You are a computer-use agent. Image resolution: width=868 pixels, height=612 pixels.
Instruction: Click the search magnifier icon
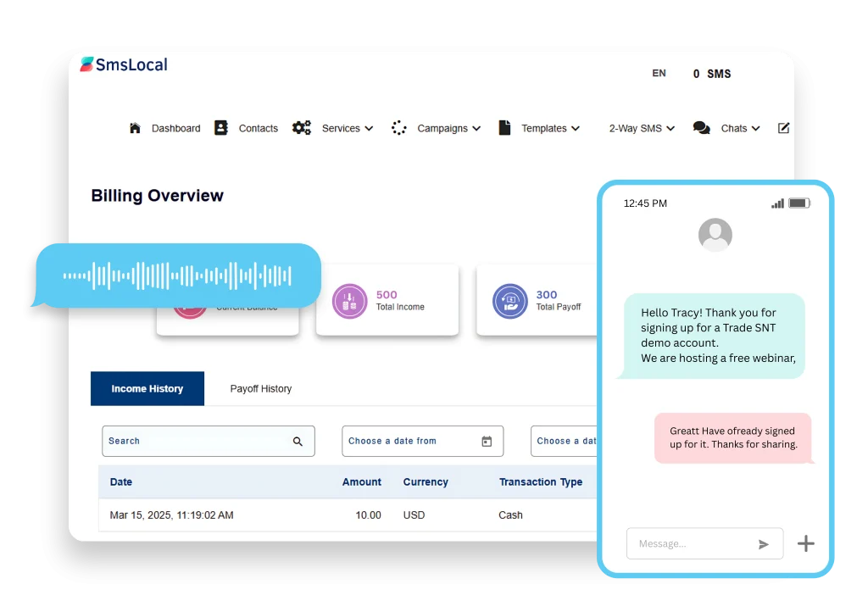click(x=298, y=442)
